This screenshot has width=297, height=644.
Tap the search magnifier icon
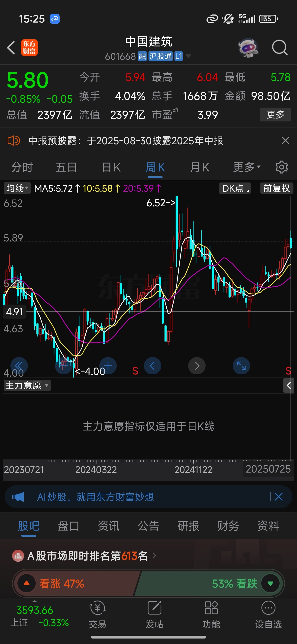tap(280, 47)
